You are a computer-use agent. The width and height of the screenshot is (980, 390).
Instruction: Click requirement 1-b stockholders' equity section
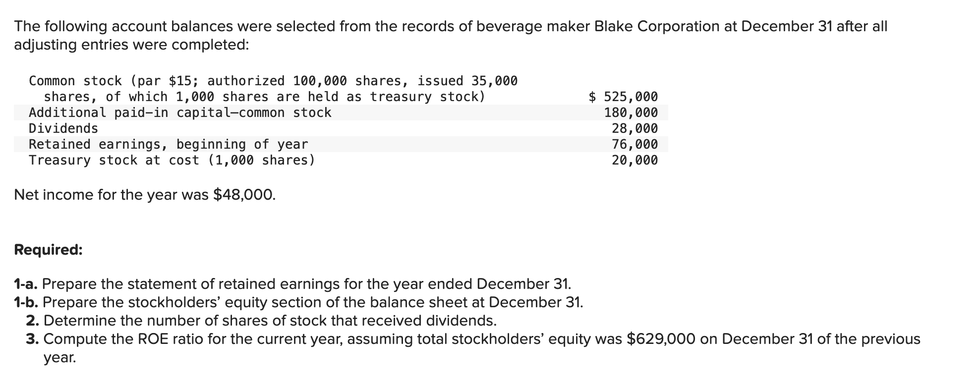click(298, 302)
